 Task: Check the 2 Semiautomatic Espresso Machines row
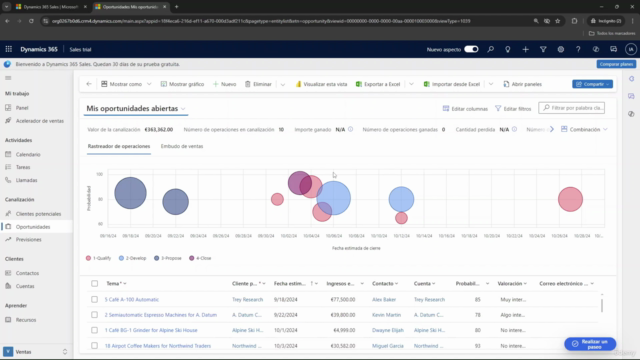coord(95,315)
